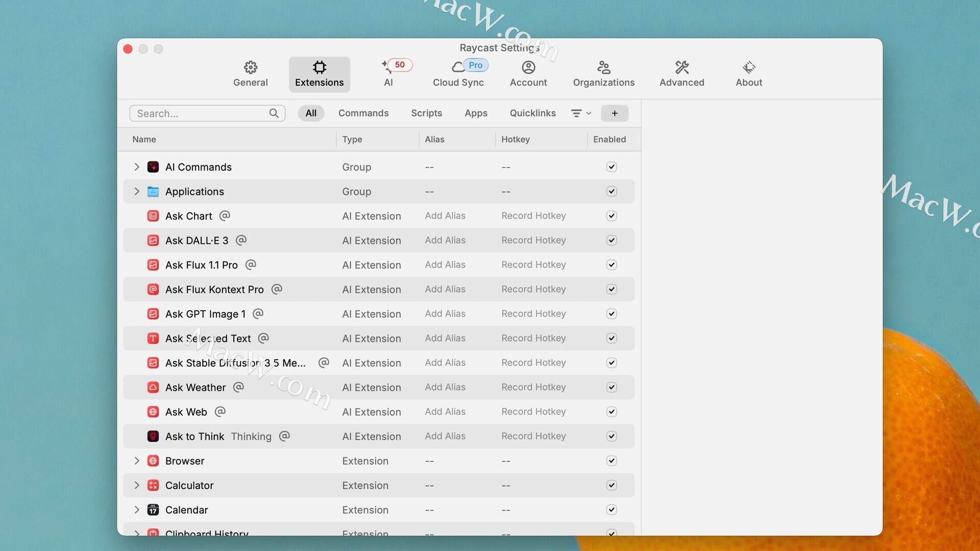Screen dimensions: 980x551
Task: Click the Ask Flux Kontext Pro icon
Action: [x=153, y=289]
